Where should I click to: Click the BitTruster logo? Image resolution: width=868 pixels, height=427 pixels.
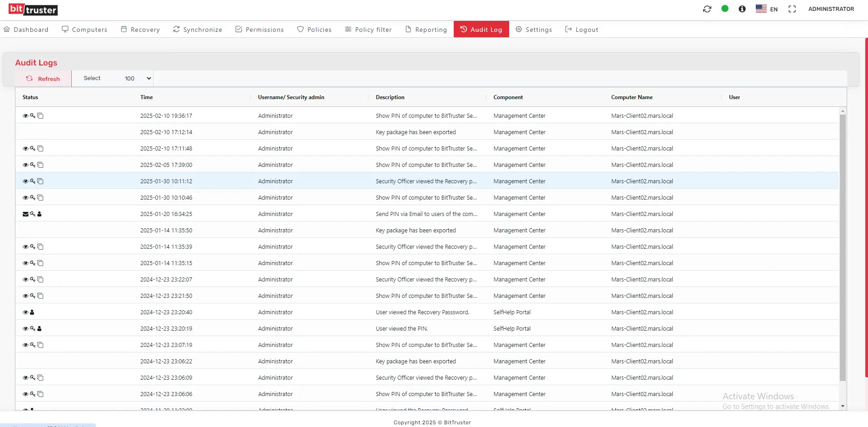33,9
